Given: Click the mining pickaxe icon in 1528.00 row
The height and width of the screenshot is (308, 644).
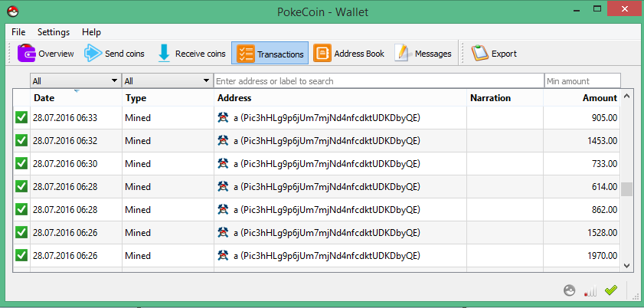Looking at the screenshot, I should tap(223, 233).
